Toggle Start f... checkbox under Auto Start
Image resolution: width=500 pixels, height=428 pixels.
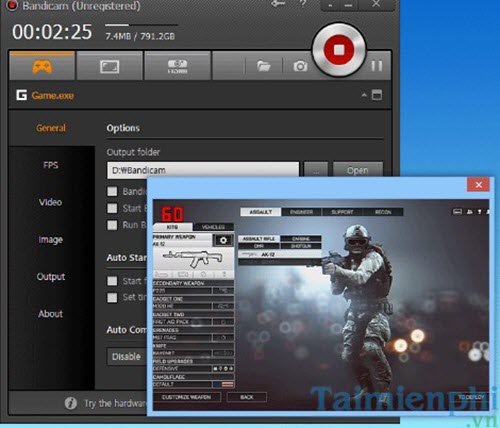tap(112, 281)
